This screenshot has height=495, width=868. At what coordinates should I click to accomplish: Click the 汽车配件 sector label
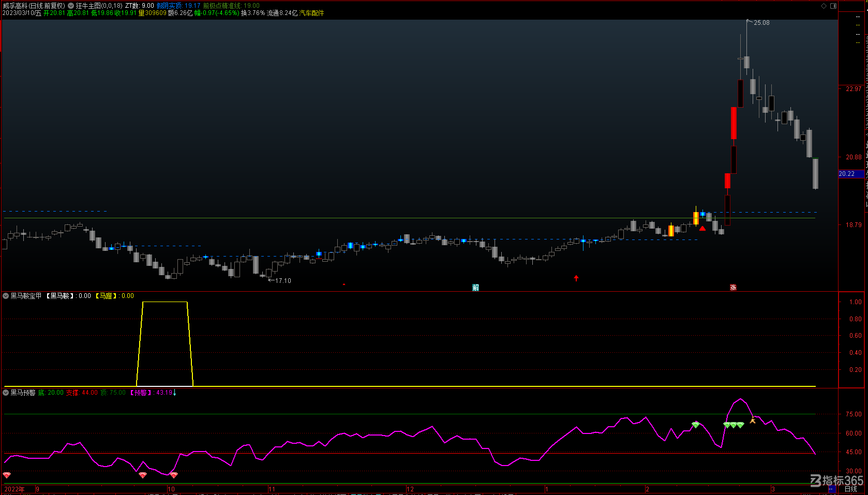point(311,13)
